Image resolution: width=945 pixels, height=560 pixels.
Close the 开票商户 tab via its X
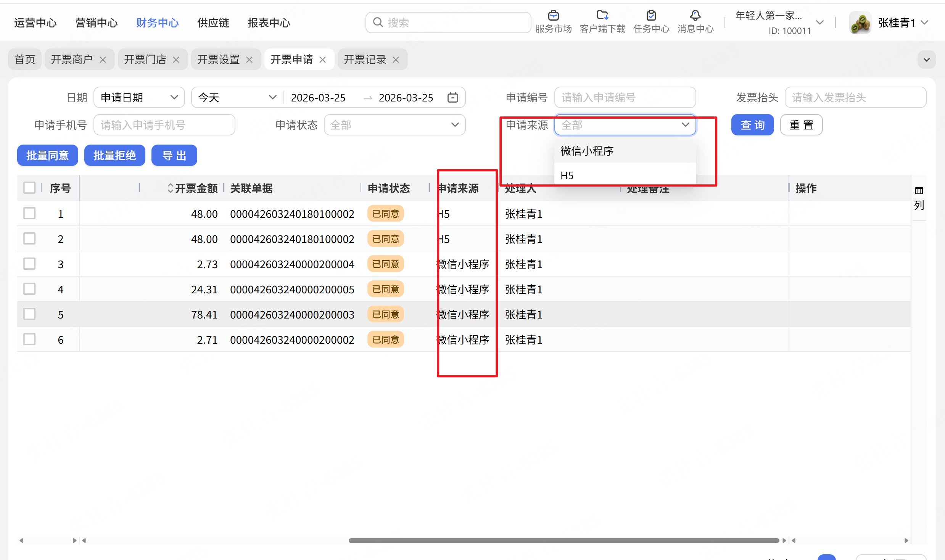[x=103, y=60]
